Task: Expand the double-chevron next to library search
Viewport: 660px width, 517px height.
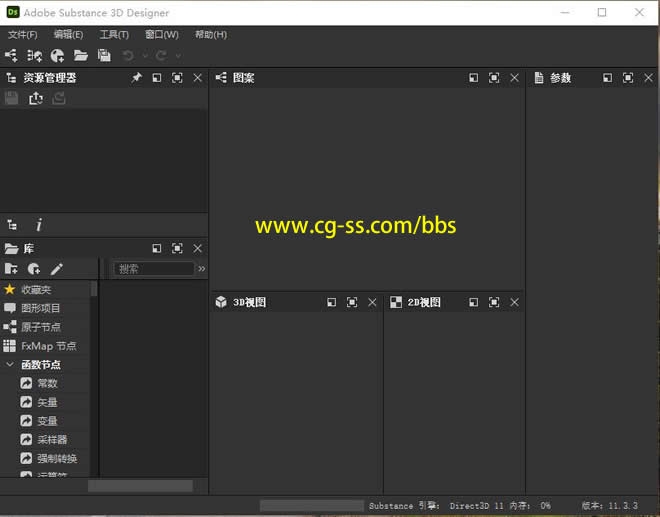Action: 202,269
